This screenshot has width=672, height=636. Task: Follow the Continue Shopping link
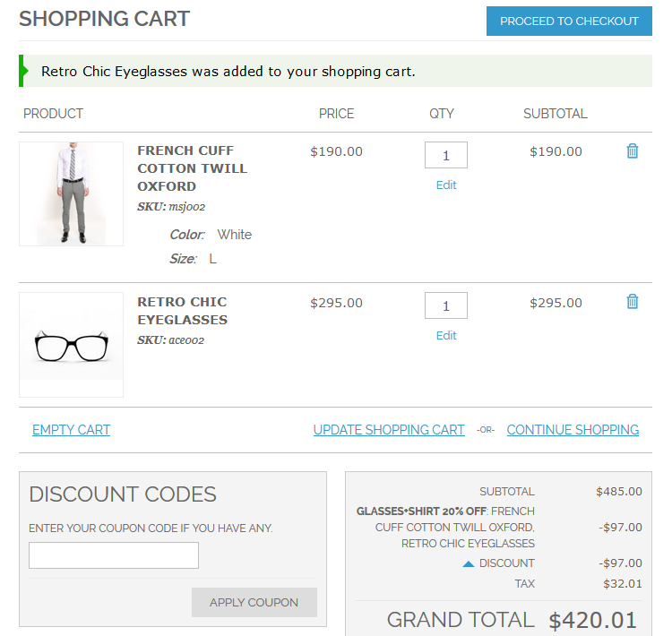[573, 430]
